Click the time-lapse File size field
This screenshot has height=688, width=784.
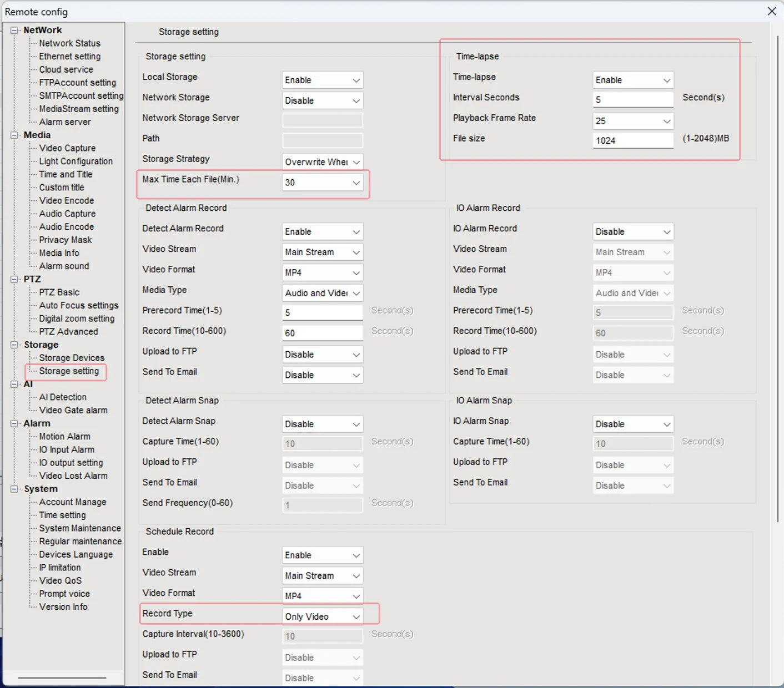[633, 141]
